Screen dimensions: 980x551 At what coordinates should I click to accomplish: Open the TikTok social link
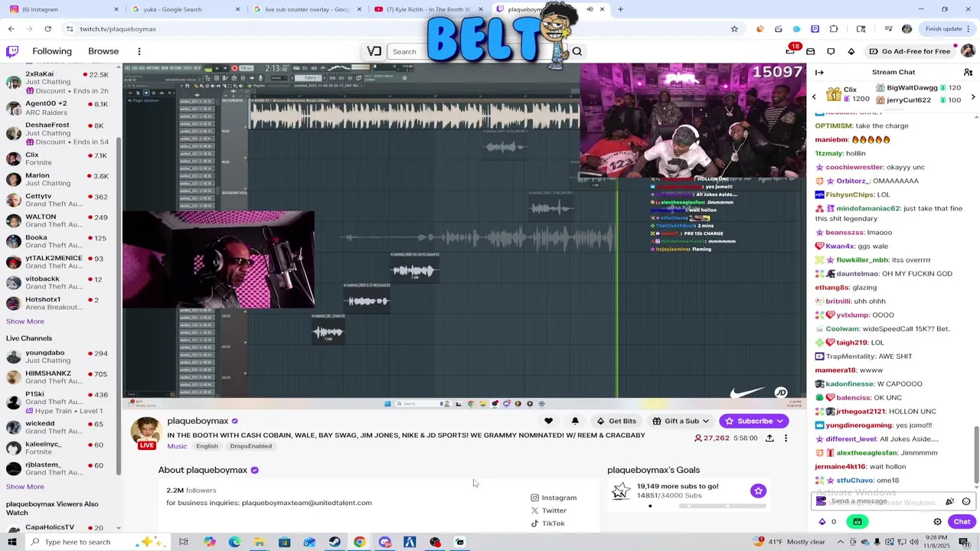point(547,523)
